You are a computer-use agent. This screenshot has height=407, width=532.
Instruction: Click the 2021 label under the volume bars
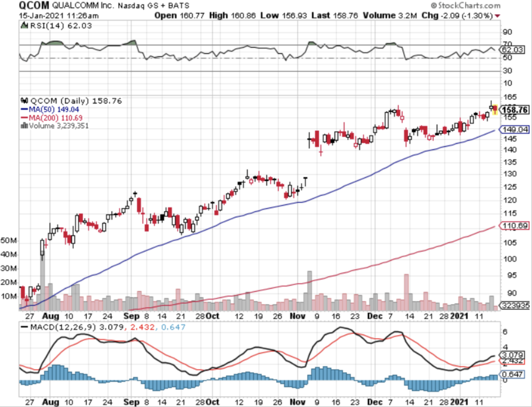tap(459, 316)
